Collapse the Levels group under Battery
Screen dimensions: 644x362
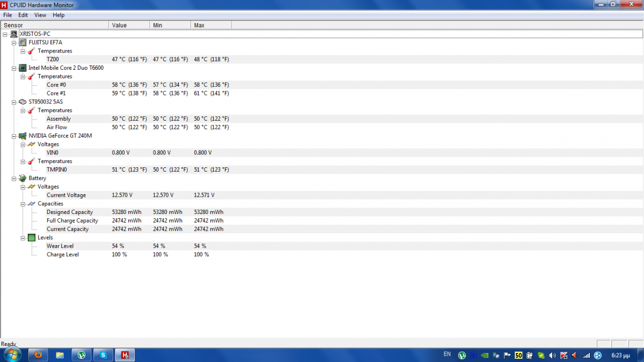pyautogui.click(x=23, y=238)
